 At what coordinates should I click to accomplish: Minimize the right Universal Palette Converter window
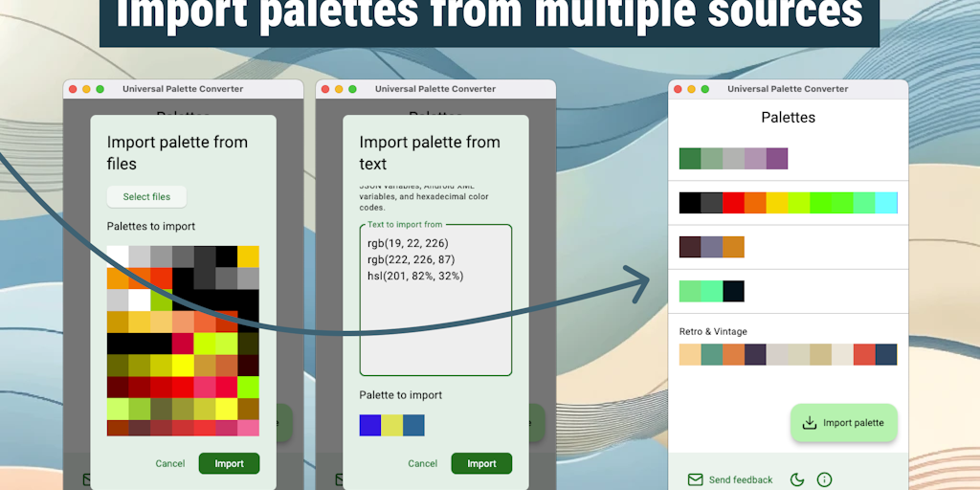[691, 89]
